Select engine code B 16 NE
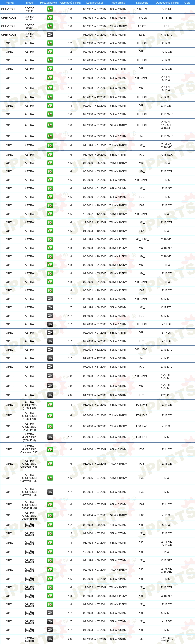 167,18
